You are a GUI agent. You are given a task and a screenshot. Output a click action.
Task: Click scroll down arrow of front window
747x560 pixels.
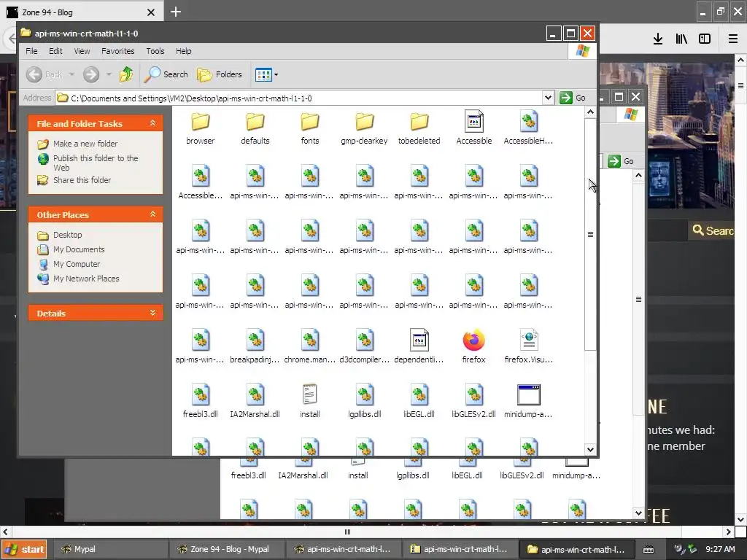pyautogui.click(x=590, y=449)
